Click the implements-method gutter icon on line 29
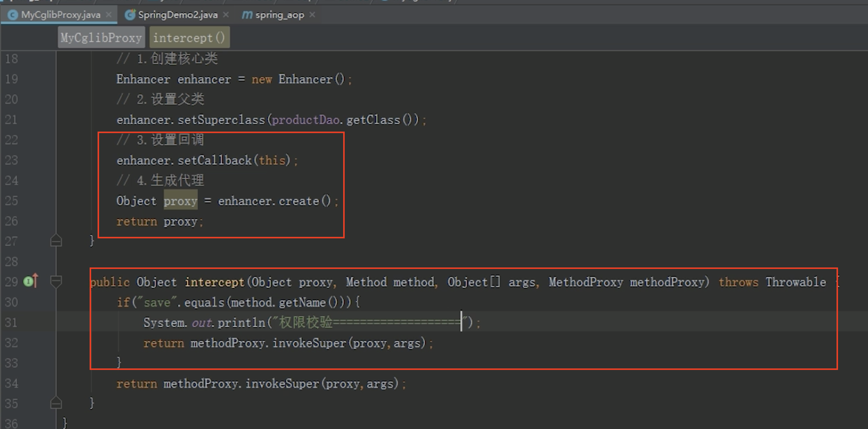 coord(31,281)
